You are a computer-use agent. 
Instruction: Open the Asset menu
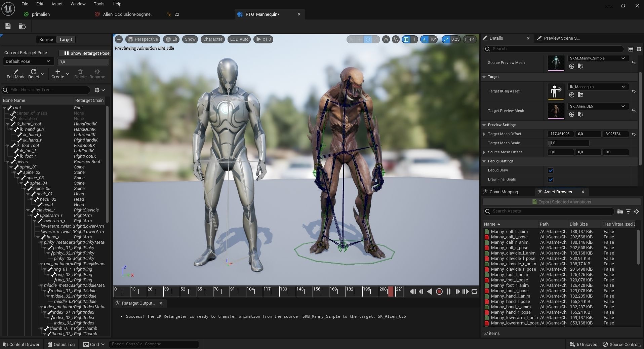tap(57, 4)
